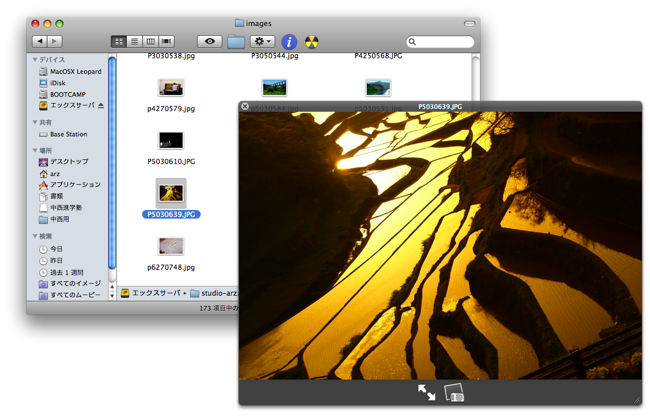Close the P5030639.JPG Quick Look panel
The height and width of the screenshot is (416, 650).
pyautogui.click(x=245, y=106)
